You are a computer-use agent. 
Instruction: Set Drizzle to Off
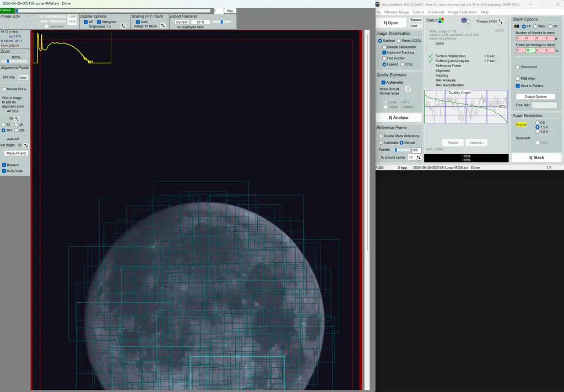pyautogui.click(x=538, y=122)
